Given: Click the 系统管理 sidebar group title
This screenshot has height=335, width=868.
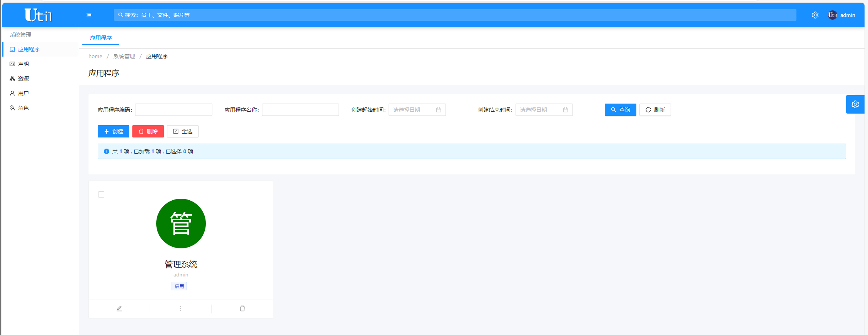Looking at the screenshot, I should point(20,35).
